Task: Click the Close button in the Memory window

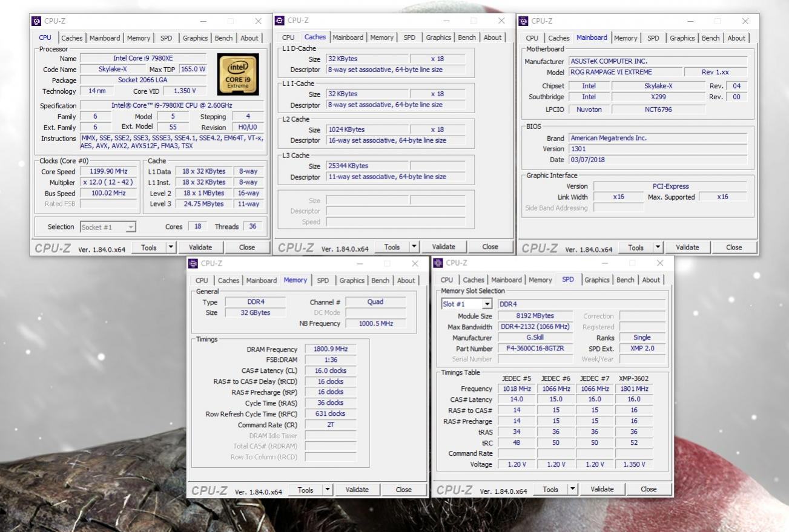Action: 404,490
